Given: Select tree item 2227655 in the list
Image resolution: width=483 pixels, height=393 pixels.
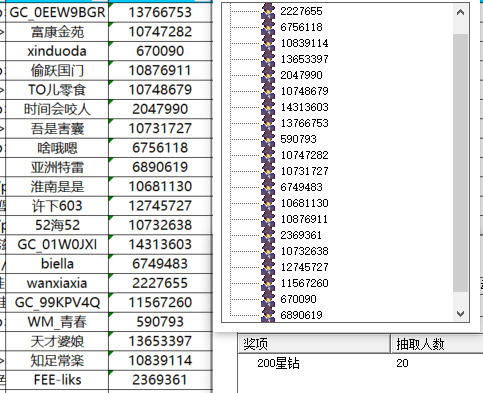Looking at the screenshot, I should (x=301, y=11).
